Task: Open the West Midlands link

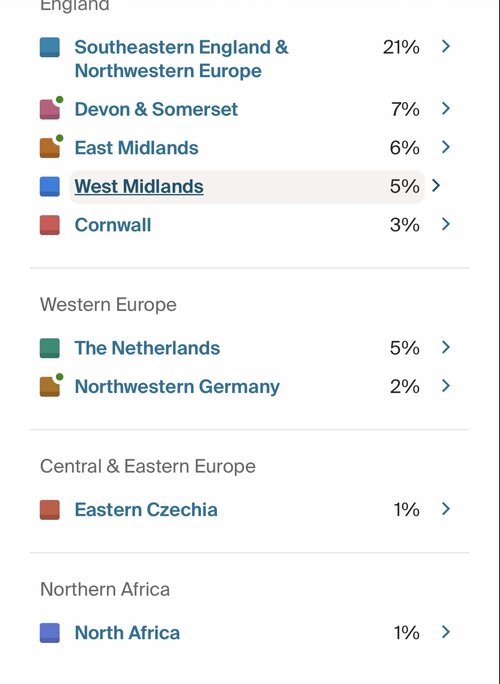Action: coord(139,187)
